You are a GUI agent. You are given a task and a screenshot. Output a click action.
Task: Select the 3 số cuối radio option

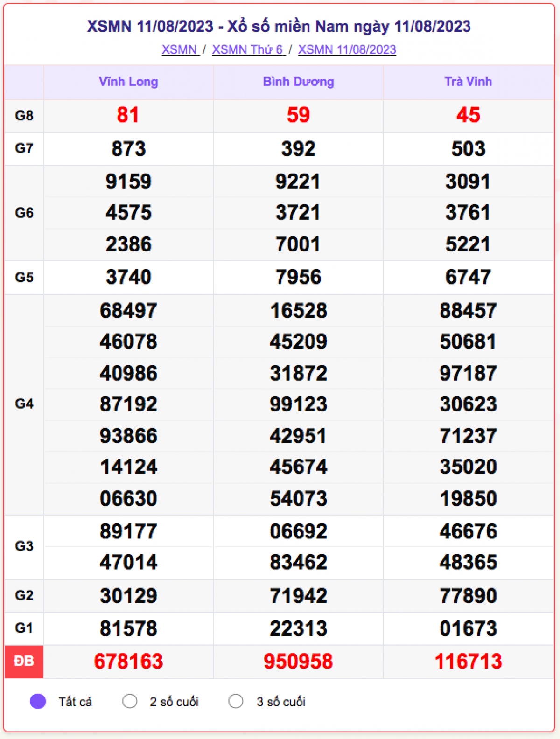[x=236, y=701]
